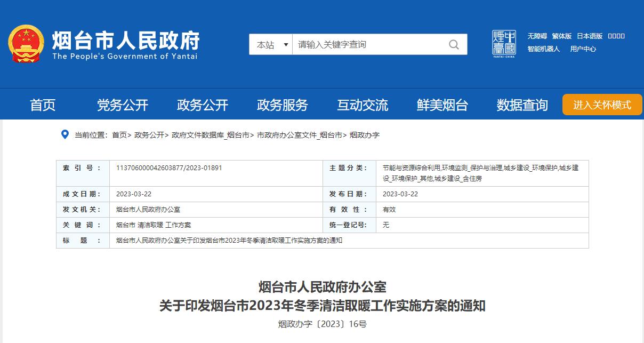Open the 互动交流 menu
644x343 pixels.
(363, 105)
